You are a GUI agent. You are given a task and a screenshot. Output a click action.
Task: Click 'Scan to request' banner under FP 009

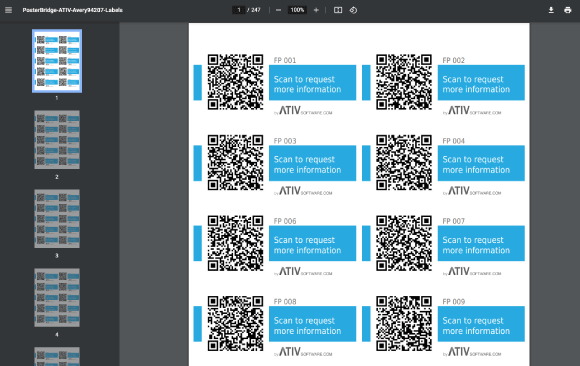481,324
